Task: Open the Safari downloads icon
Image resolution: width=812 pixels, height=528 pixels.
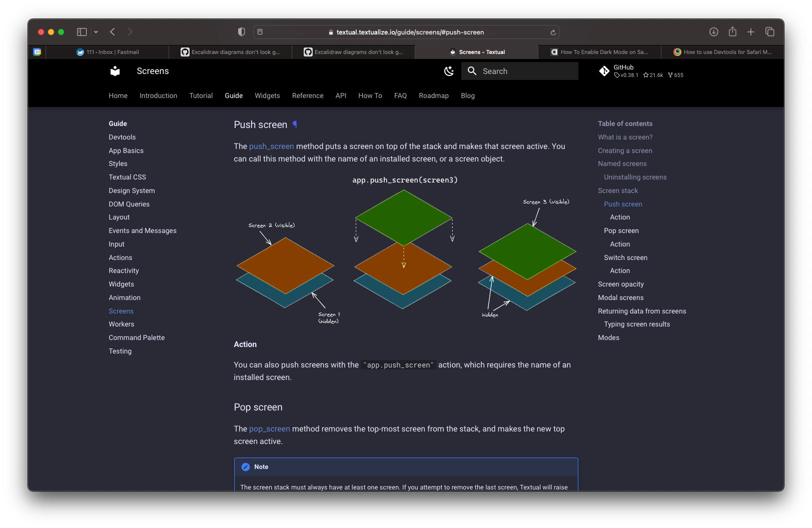Action: pos(714,32)
